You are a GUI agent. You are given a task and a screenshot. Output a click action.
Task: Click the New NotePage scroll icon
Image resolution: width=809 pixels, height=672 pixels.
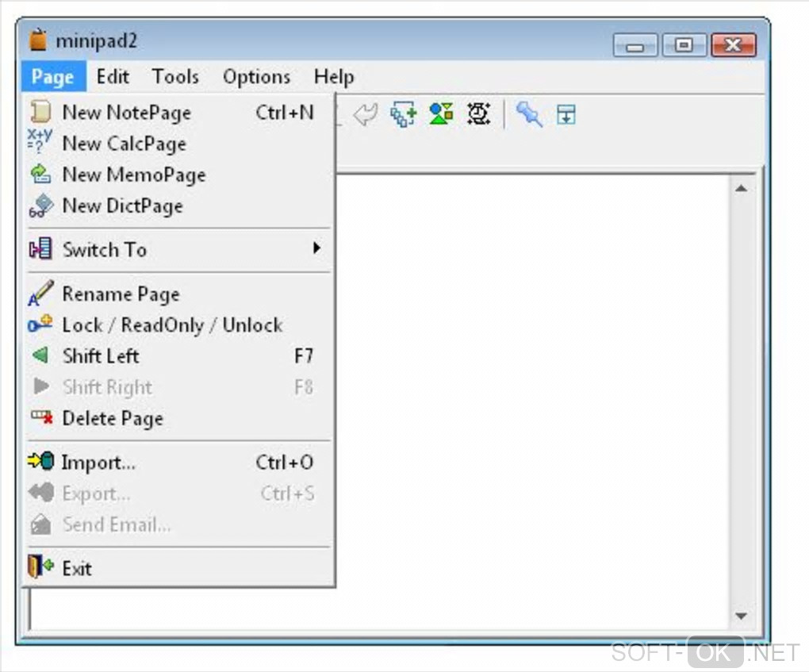40,112
